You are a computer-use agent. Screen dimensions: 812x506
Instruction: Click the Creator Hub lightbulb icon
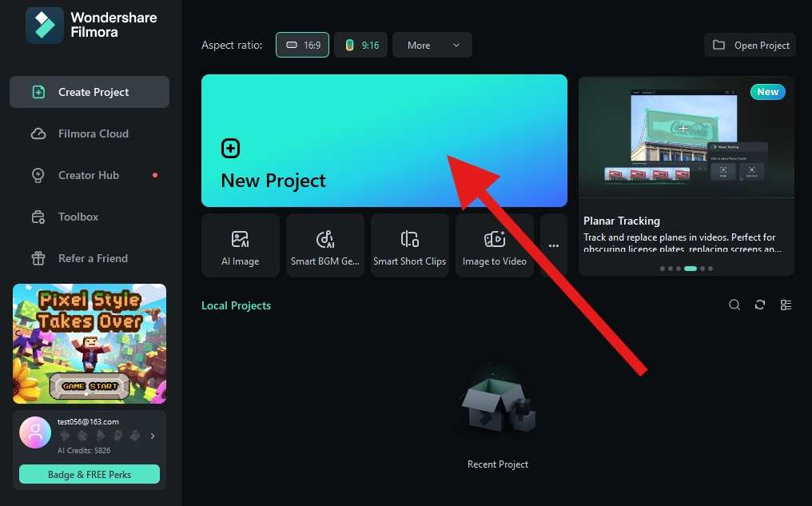[38, 175]
